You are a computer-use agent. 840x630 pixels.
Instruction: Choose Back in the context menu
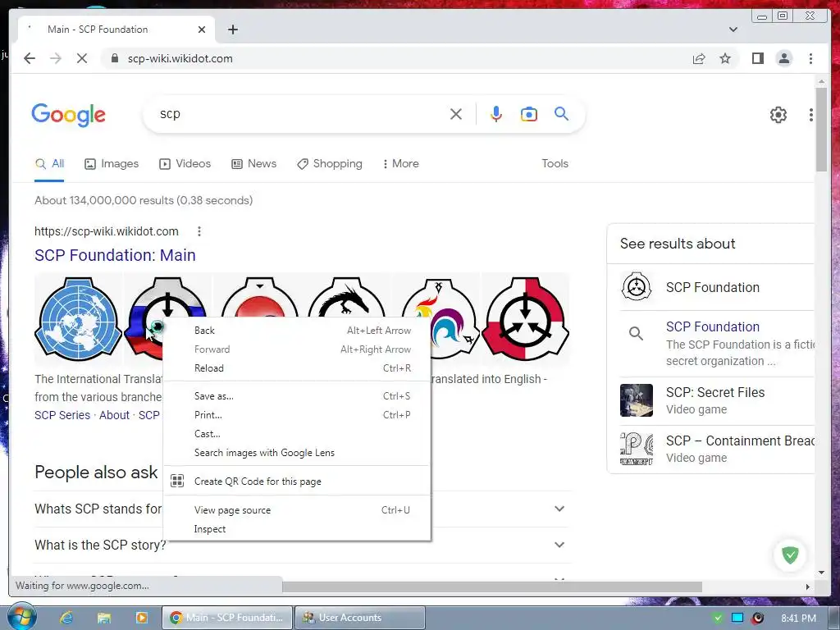[297, 331]
